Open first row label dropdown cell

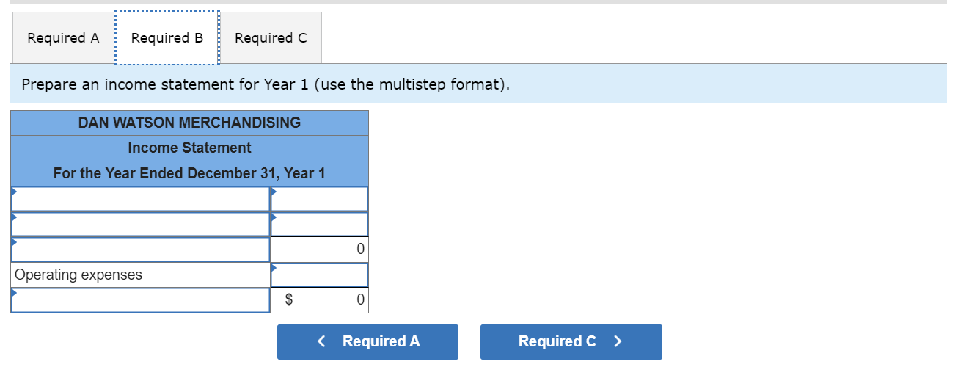[141, 199]
